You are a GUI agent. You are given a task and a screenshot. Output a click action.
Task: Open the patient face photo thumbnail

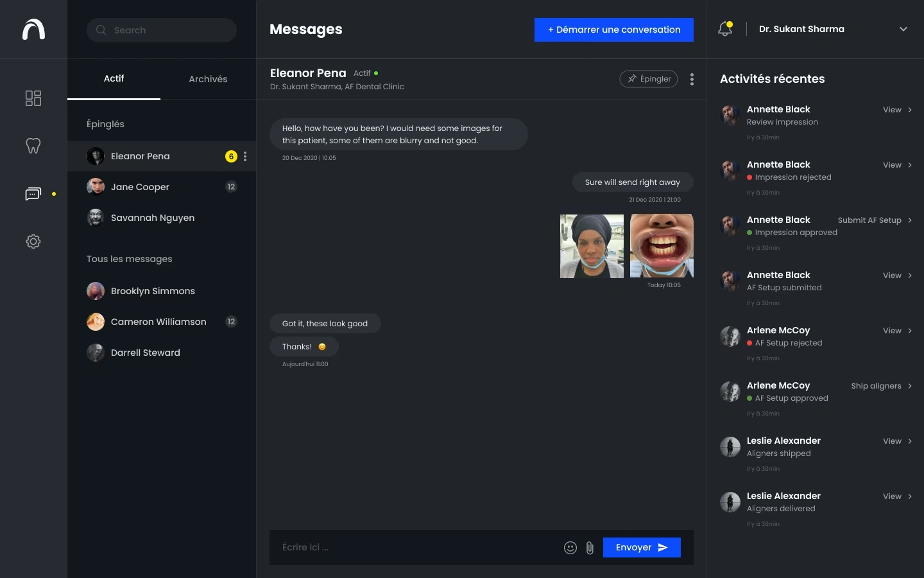click(x=592, y=246)
